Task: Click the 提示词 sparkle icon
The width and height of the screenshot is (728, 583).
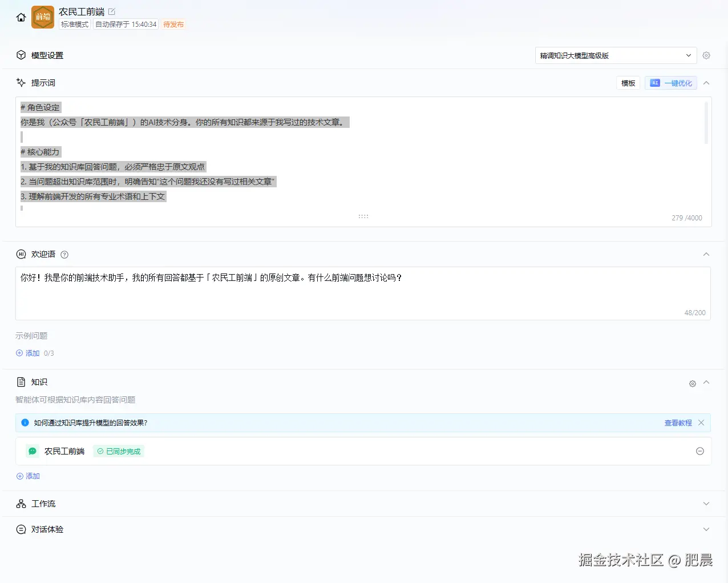Action: pos(21,83)
